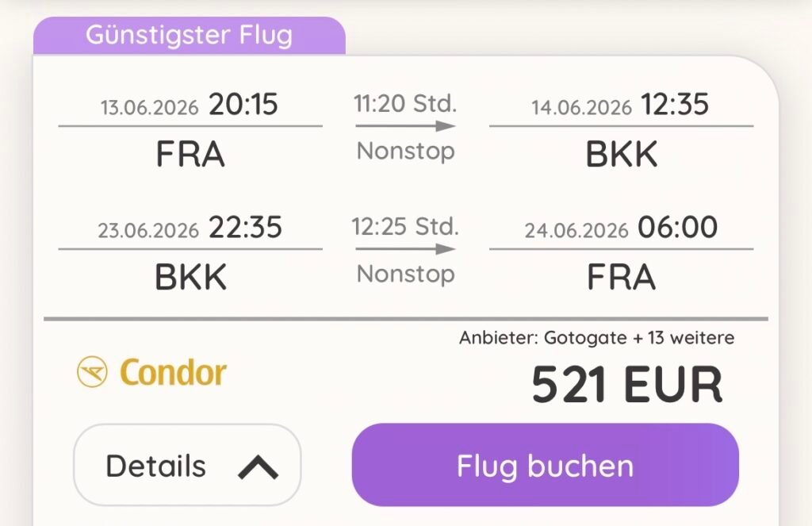Click the outbound FRA departure airport code
Screen dimensions: 812x526
tap(190, 155)
